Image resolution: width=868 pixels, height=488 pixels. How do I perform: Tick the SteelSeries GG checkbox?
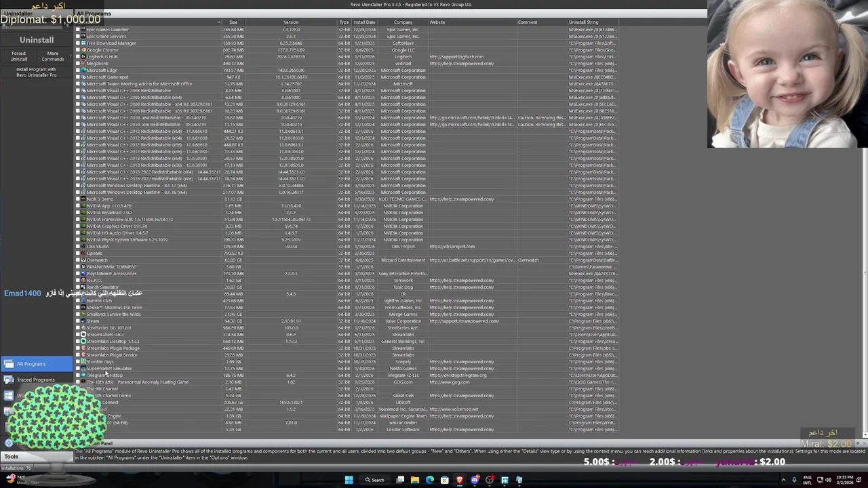[77, 328]
